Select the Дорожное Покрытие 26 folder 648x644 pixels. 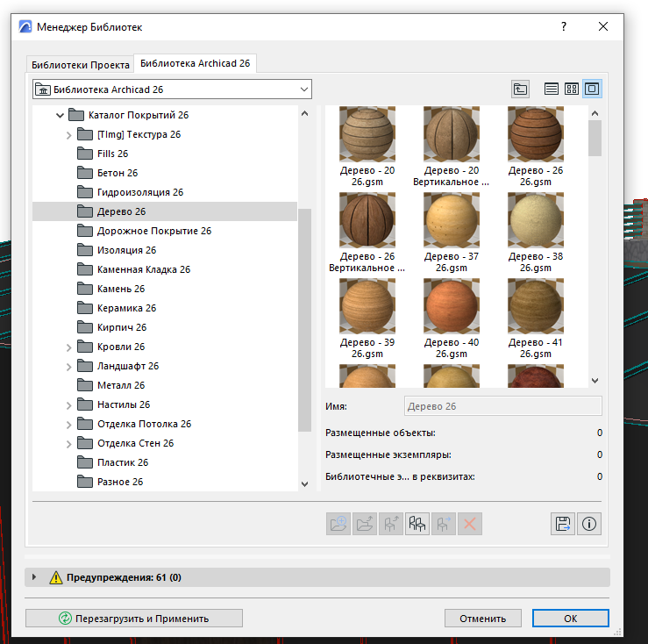point(144,231)
